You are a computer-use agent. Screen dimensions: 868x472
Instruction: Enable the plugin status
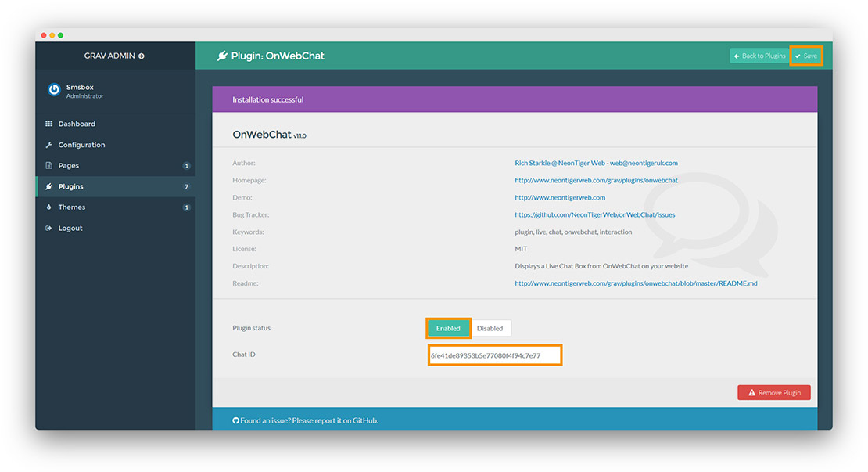pyautogui.click(x=448, y=328)
